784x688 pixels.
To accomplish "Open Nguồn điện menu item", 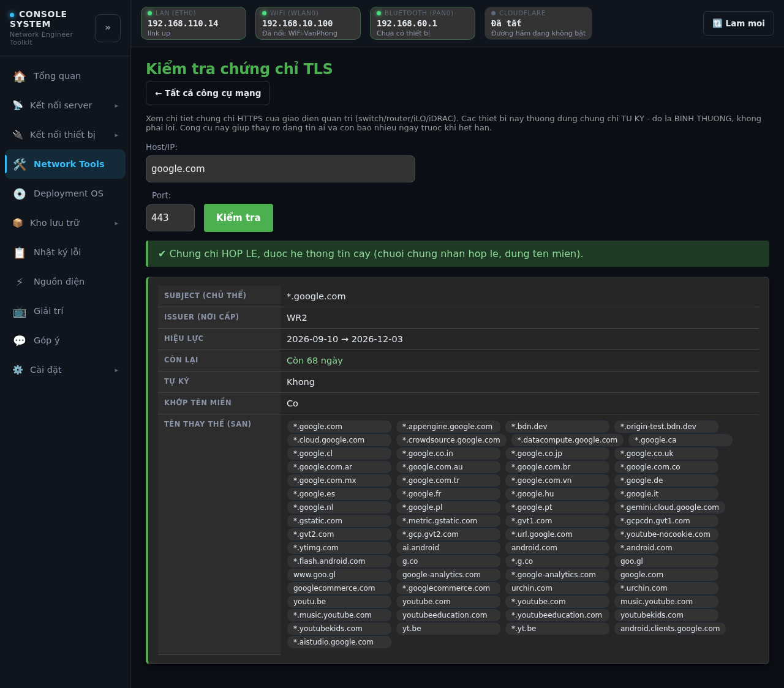I will (65, 282).
